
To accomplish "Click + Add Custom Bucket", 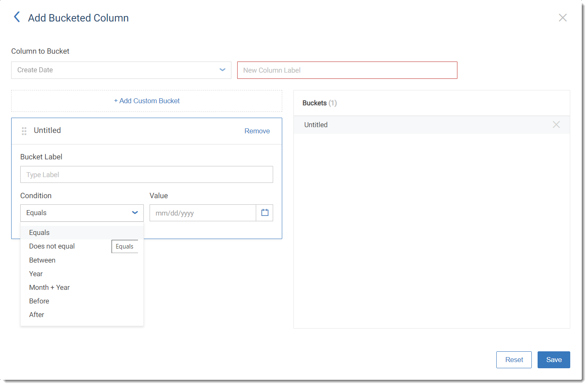I will (x=147, y=101).
